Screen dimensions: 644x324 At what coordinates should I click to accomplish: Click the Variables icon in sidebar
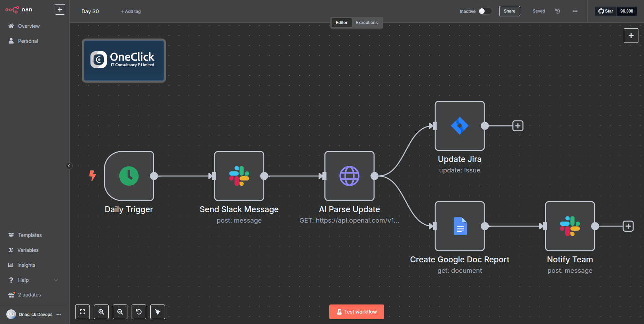[x=11, y=250]
